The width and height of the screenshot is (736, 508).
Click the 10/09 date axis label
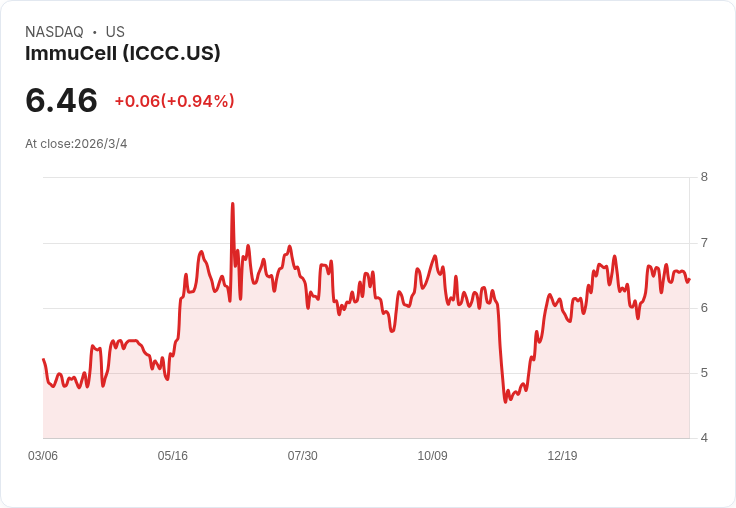coord(432,456)
